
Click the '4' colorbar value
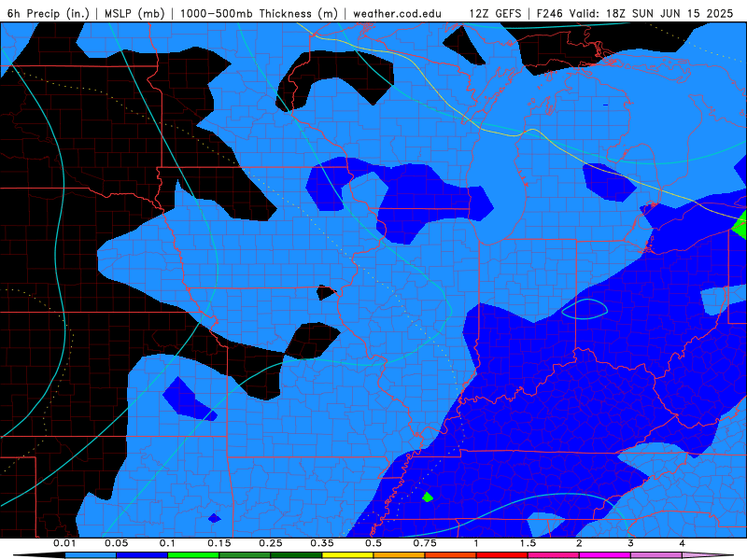pyautogui.click(x=683, y=543)
